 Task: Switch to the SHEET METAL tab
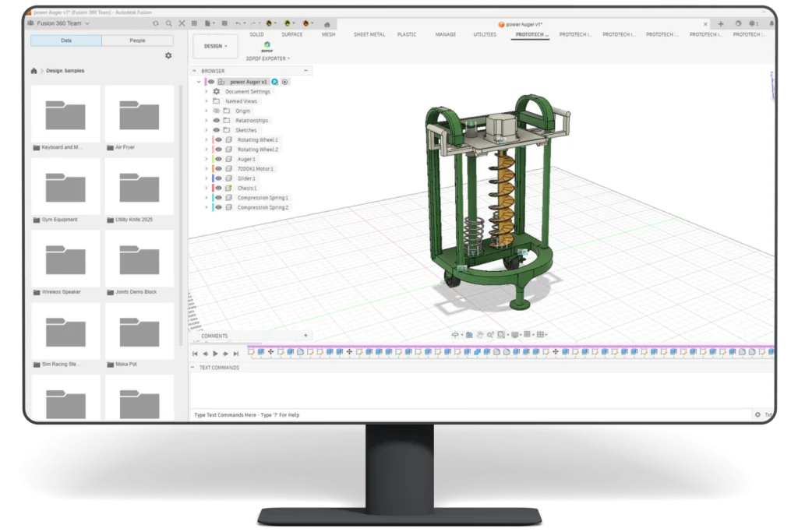pyautogui.click(x=369, y=34)
